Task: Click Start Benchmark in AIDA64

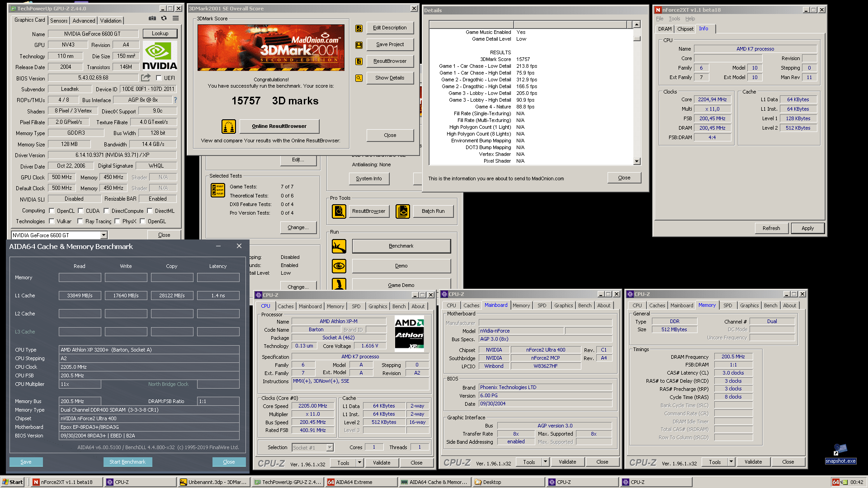Action: point(127,462)
